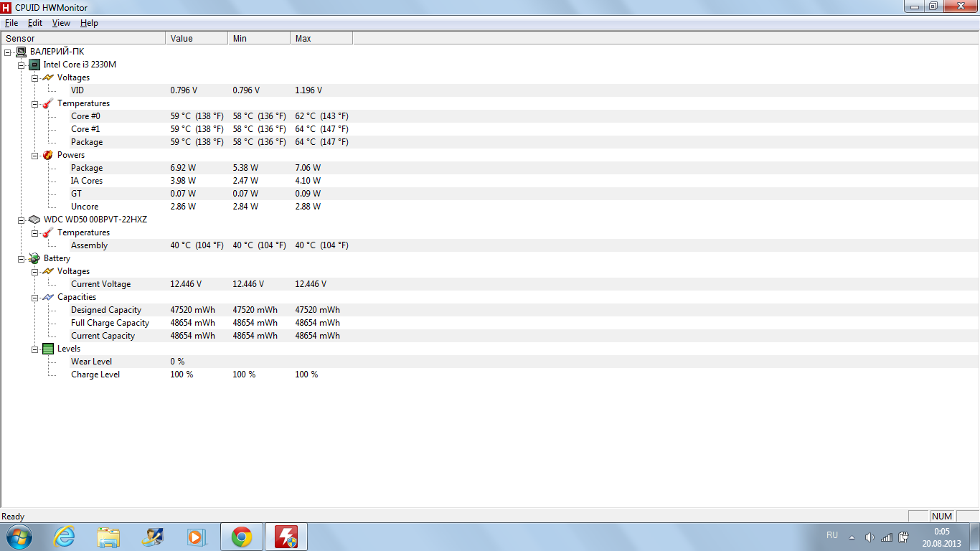Collapse the ВАЛЕРИЙ-ПК root node
Screen dimensions: 980x551
pyautogui.click(x=7, y=52)
